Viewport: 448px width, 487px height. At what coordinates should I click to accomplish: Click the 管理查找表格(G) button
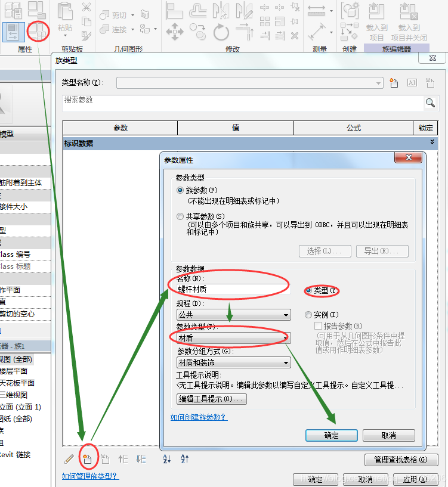tap(401, 460)
